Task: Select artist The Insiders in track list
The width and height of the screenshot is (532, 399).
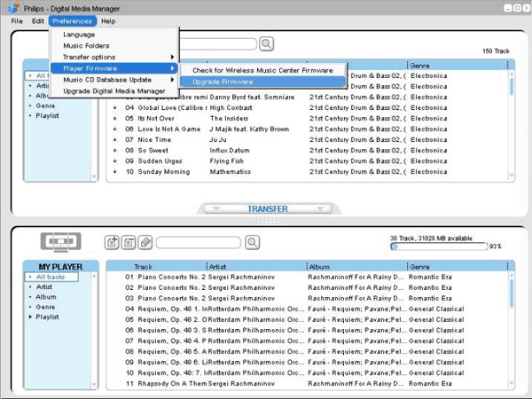Action: click(229, 119)
